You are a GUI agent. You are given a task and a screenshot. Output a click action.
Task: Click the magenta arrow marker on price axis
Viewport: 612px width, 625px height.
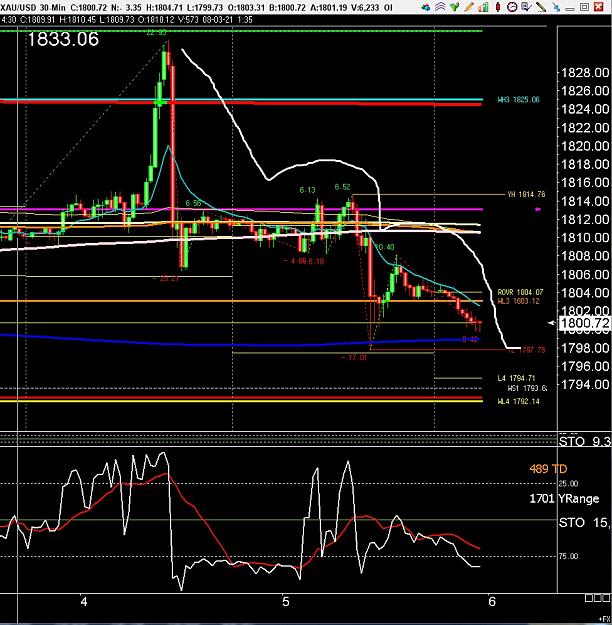538,209
